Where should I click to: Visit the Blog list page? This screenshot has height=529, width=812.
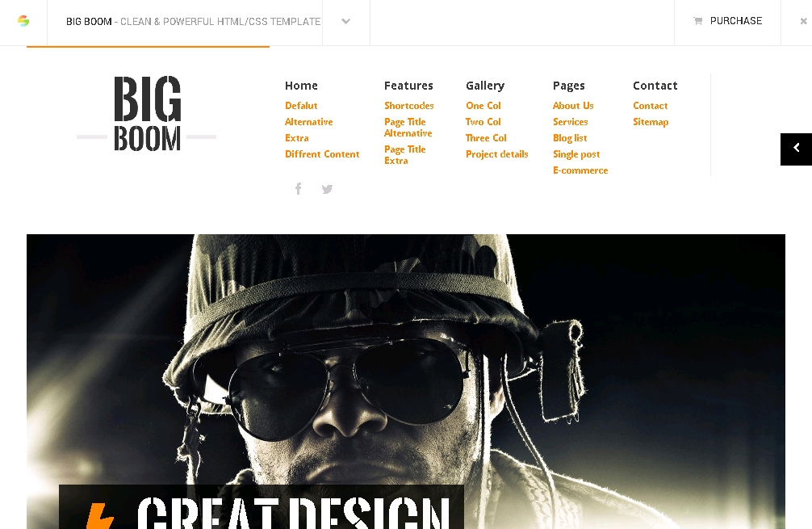(569, 138)
